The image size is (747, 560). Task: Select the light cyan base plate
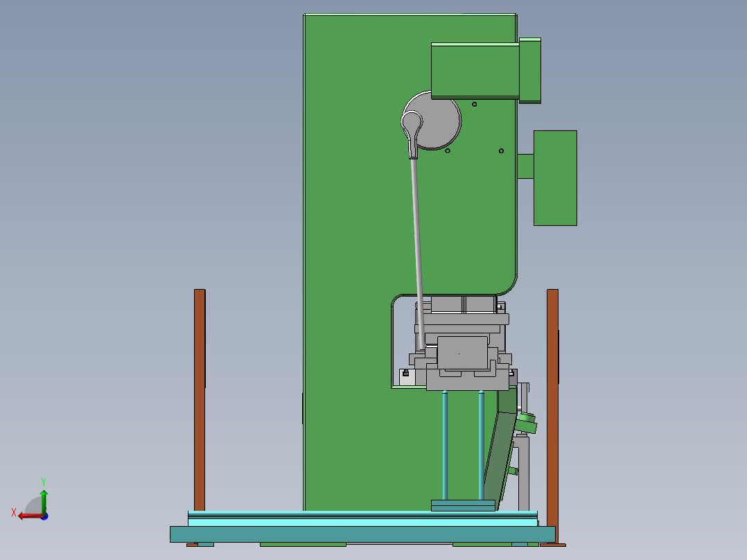pos(362,518)
